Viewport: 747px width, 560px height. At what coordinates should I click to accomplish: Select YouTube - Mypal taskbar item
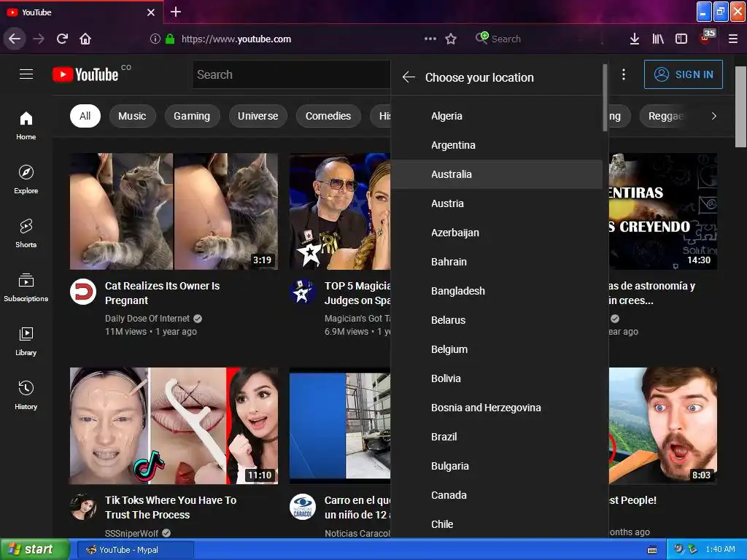[x=135, y=550]
